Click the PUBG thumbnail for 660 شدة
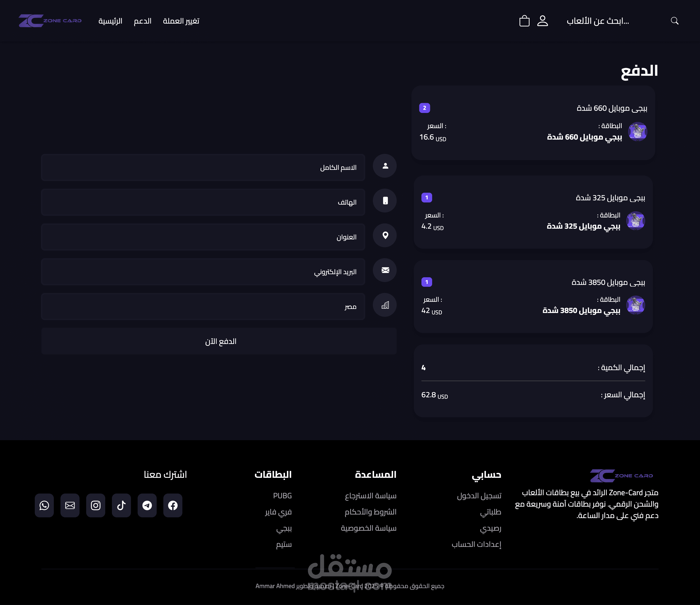Screen dimensions: 700x605 (638, 131)
